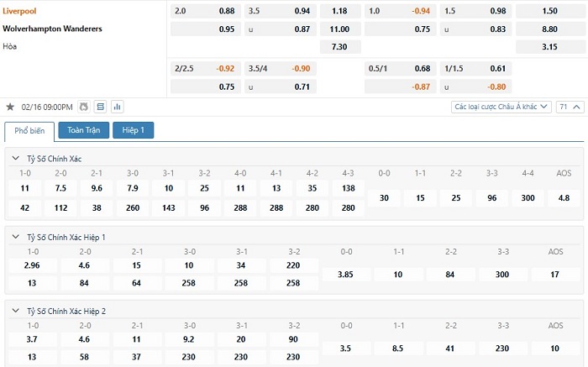Pick second-half score 3-0 odds 9.2
This screenshot has width=588, height=367.
(x=189, y=339)
